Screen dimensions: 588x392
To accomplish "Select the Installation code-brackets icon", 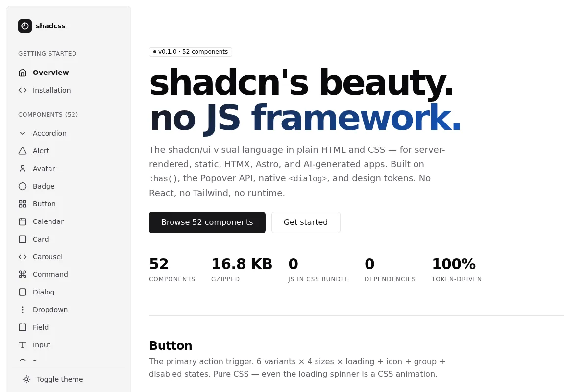I will tap(23, 90).
